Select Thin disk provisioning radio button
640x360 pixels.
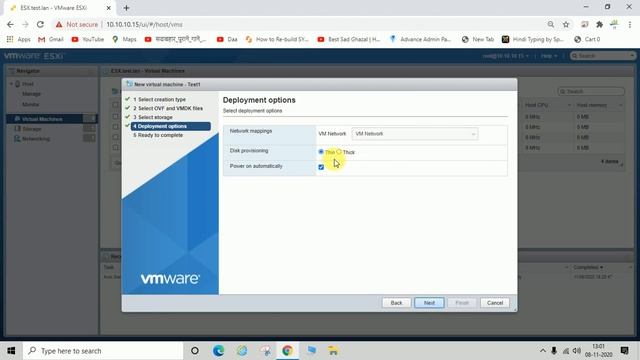click(321, 152)
